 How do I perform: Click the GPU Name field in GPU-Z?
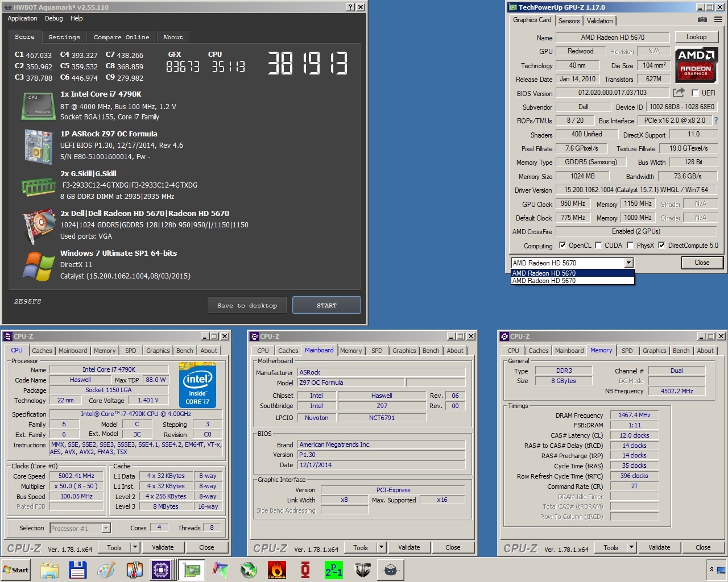point(613,38)
